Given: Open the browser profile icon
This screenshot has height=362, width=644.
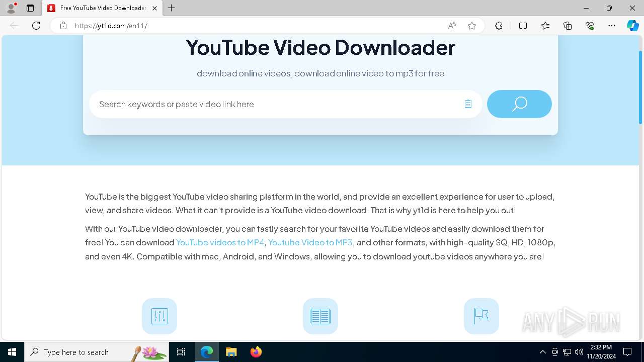Looking at the screenshot, I should pos(11,8).
